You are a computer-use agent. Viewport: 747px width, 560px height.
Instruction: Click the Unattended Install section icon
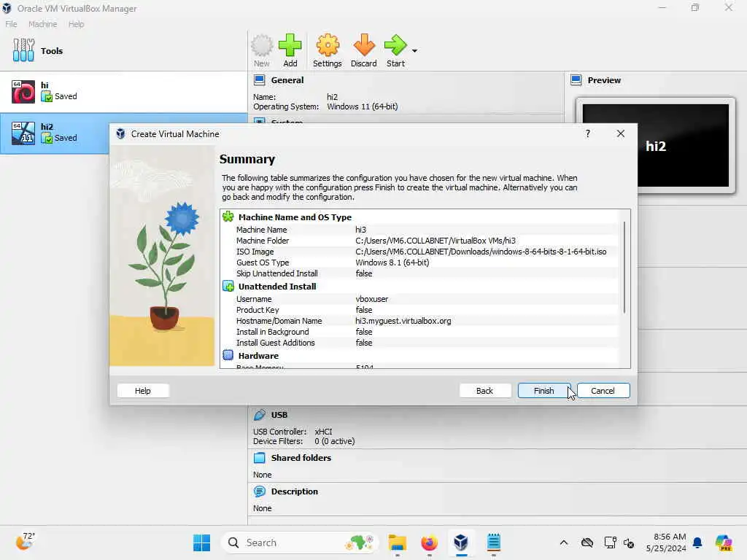[228, 286]
